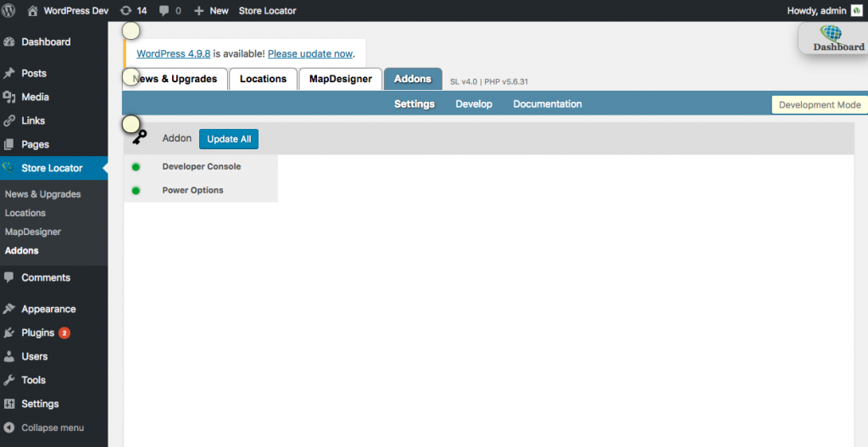Click the admin avatar in top bar
Image resolution: width=868 pixels, height=447 pixels.
click(856, 11)
